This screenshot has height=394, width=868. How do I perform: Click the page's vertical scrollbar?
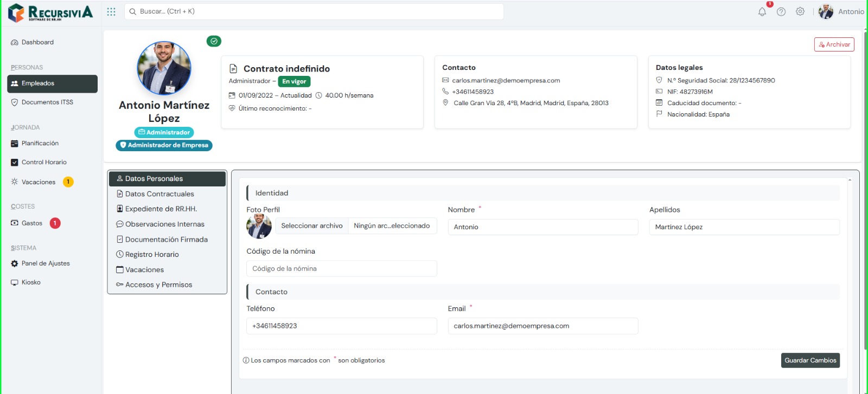864,190
